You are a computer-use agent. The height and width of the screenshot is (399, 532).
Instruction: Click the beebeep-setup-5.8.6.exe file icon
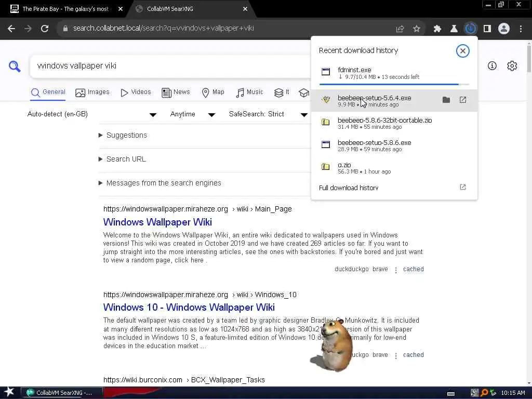tap(326, 144)
